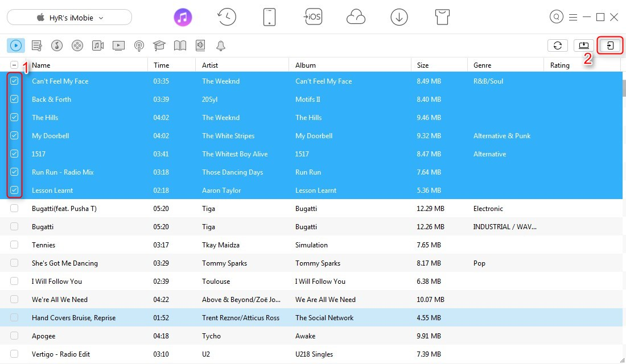Open the backup history clock icon
Screen dimensions: 626x364
(226, 17)
